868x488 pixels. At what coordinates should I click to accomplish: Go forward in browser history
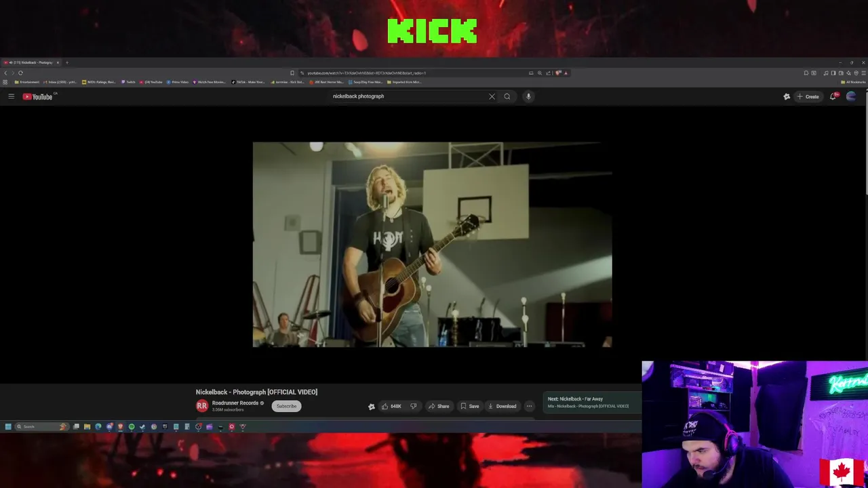(13, 73)
